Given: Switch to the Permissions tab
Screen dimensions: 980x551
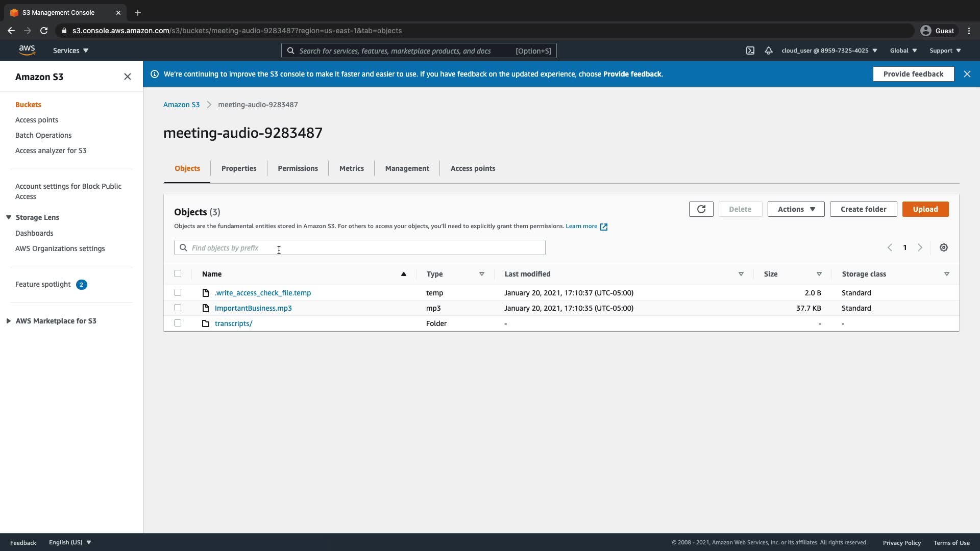Looking at the screenshot, I should click(x=298, y=168).
